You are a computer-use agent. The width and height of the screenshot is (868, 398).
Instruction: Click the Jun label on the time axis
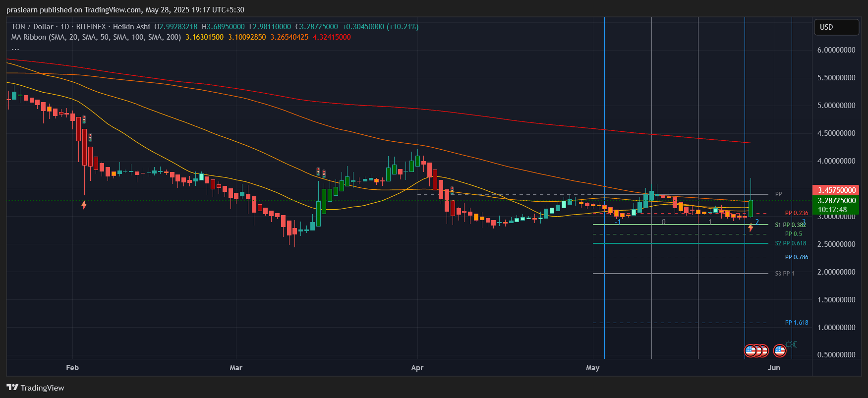[x=773, y=368]
